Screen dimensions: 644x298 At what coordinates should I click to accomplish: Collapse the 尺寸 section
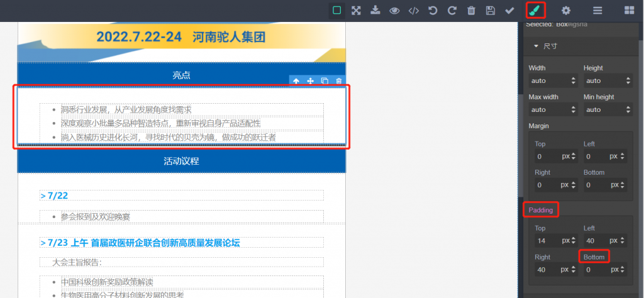point(580,47)
